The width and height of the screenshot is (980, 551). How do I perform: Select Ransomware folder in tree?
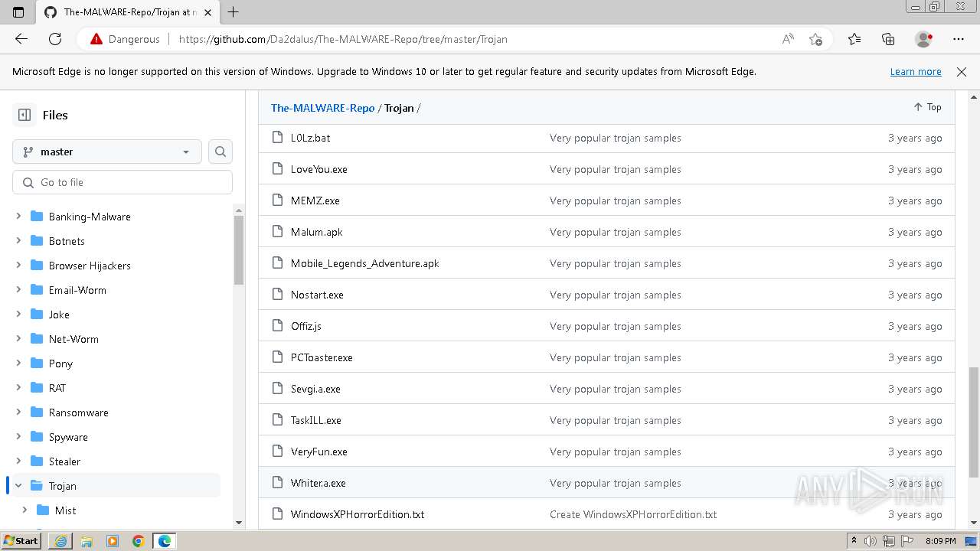pyautogui.click(x=79, y=412)
